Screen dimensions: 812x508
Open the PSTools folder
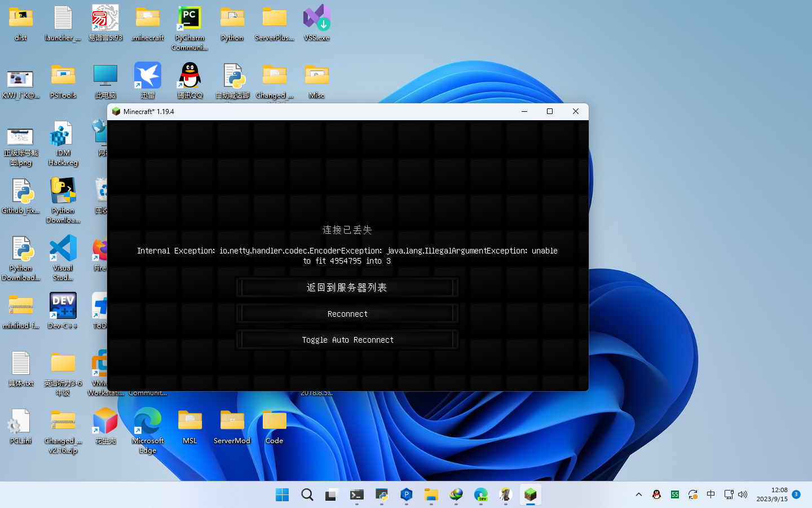pos(63,82)
